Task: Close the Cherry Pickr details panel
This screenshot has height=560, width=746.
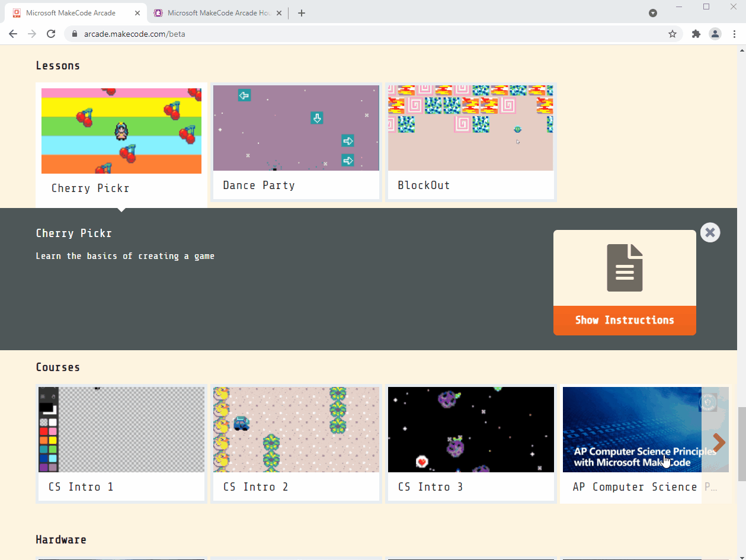Action: pyautogui.click(x=710, y=232)
